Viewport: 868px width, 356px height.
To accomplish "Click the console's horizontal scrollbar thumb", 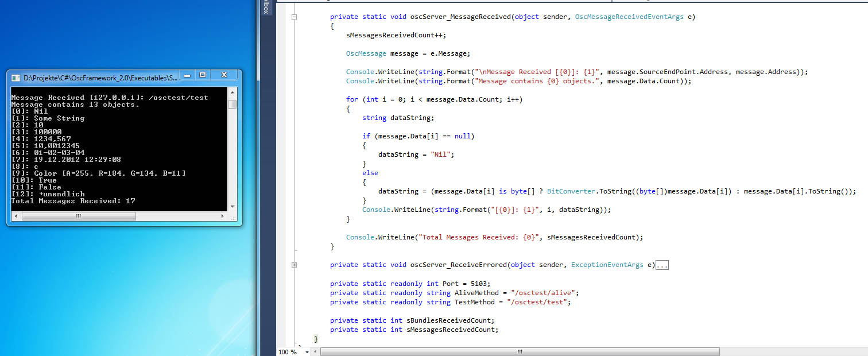I will coord(79,216).
